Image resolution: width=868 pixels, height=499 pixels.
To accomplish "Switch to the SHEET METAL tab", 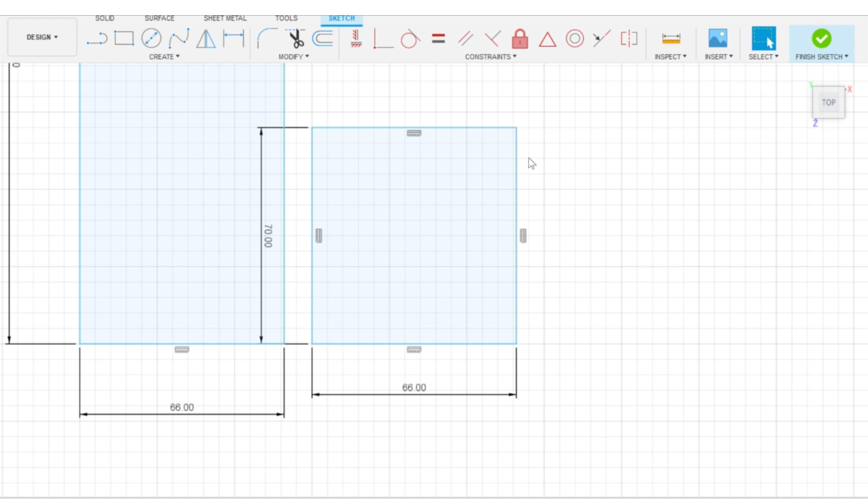I will point(225,18).
